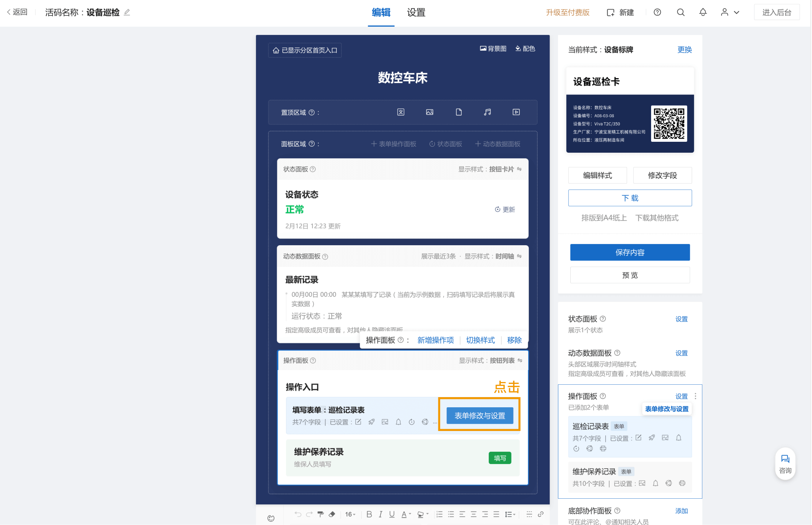This screenshot has width=812, height=525.
Task: Open the highlight color dropdown
Action: point(423,514)
